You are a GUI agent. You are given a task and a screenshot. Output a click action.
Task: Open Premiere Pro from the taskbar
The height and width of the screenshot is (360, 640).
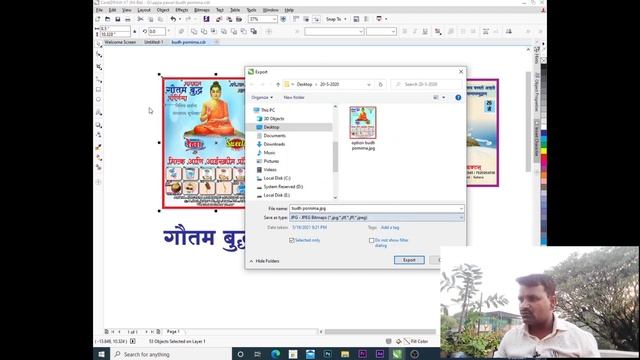[x=362, y=354]
